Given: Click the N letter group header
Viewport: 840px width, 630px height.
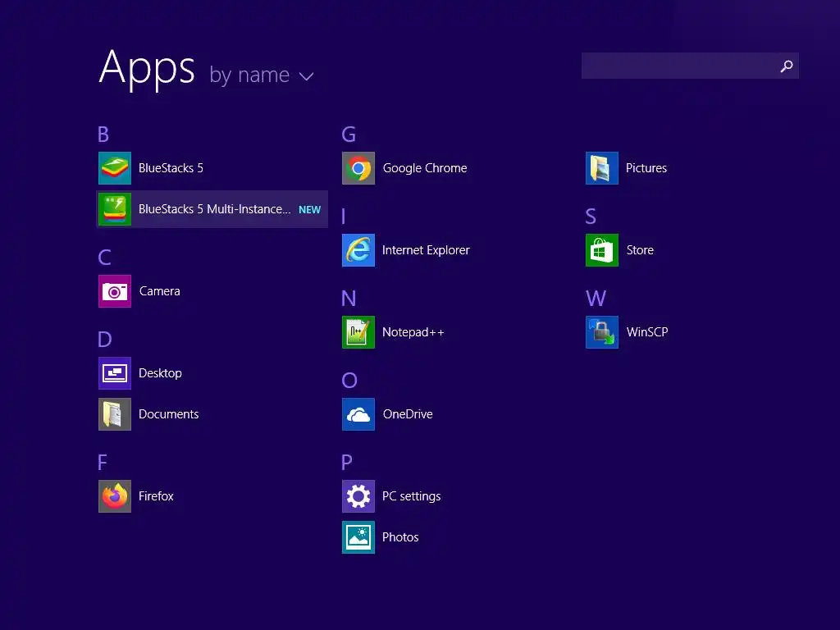Looking at the screenshot, I should point(349,299).
